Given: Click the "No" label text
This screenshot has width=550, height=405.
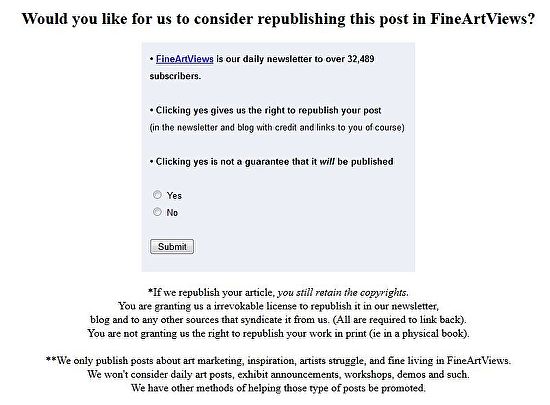Looking at the screenshot, I should click(172, 212).
